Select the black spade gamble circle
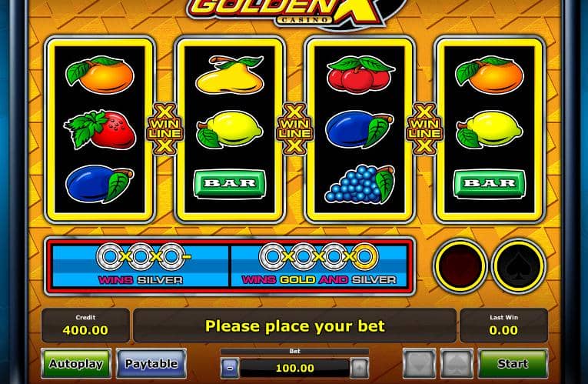The width and height of the screenshot is (588, 384). (519, 265)
